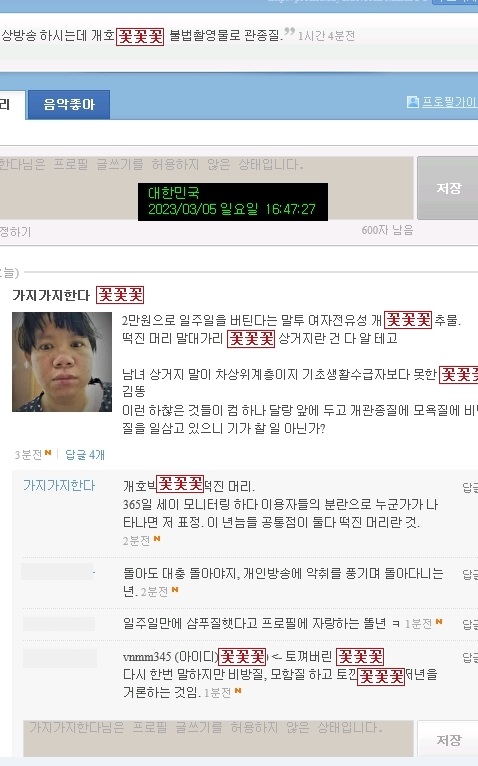Click the blue 가지가지한다 name in first reply
Image resolution: width=478 pixels, height=766 pixels.
[59, 485]
